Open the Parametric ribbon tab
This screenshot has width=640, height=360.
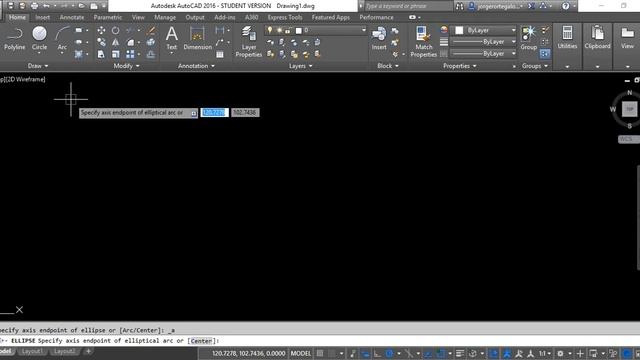pos(108,17)
